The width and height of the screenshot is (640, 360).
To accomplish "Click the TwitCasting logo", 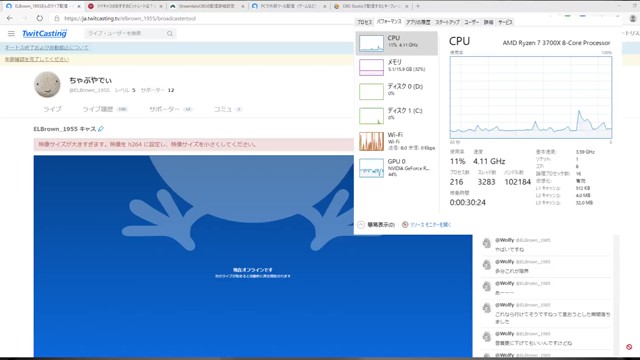I will tap(44, 33).
